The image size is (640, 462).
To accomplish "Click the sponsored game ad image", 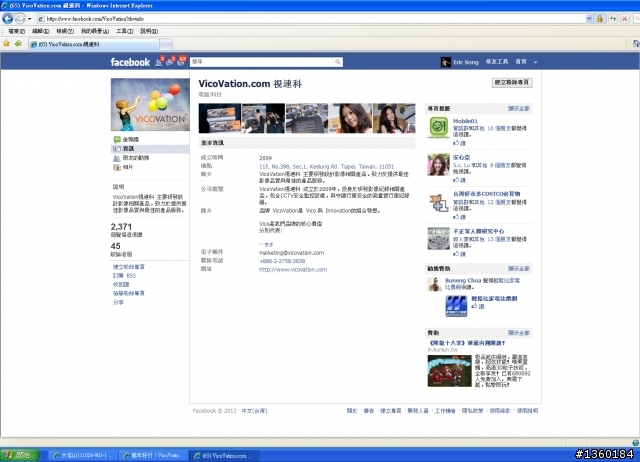I will (x=449, y=371).
